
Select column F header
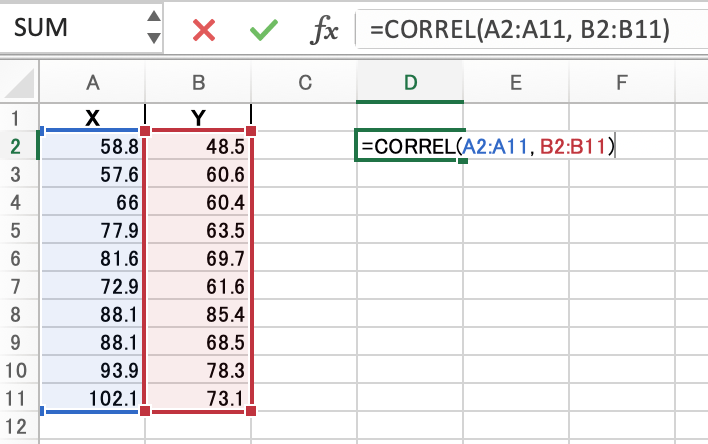pos(622,83)
